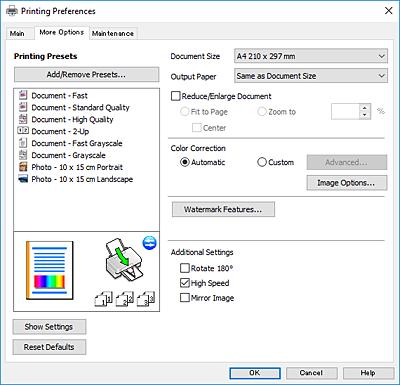Uncheck the High Speed option
Viewport: 400px width, 385px height.
pos(184,283)
